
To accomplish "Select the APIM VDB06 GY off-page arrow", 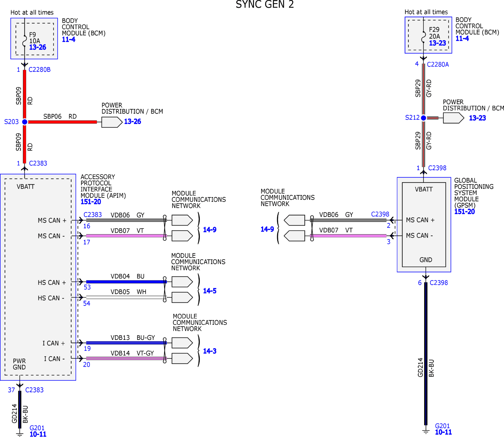I will pyautogui.click(x=182, y=220).
